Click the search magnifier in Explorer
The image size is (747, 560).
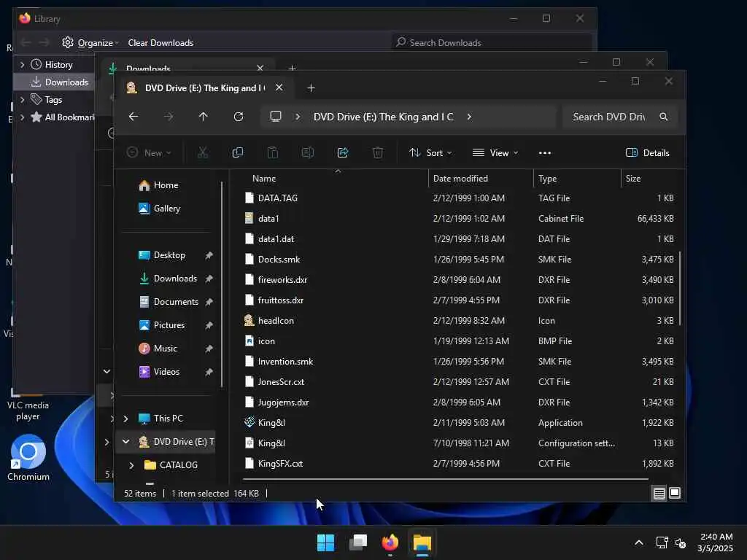664,117
